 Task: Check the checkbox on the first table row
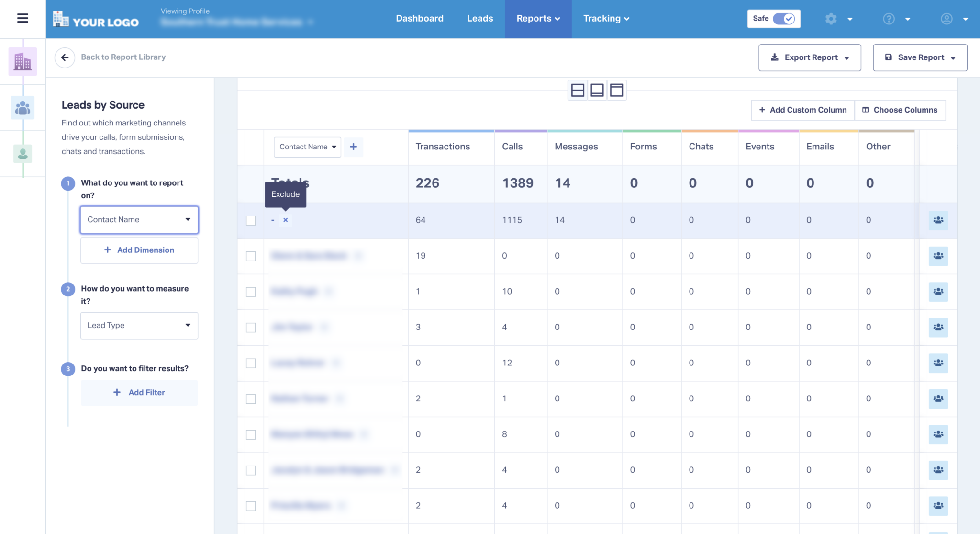tap(251, 220)
